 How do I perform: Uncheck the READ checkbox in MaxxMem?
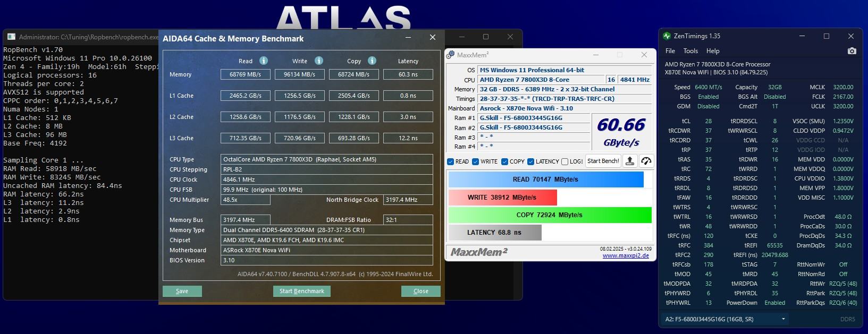[x=451, y=161]
